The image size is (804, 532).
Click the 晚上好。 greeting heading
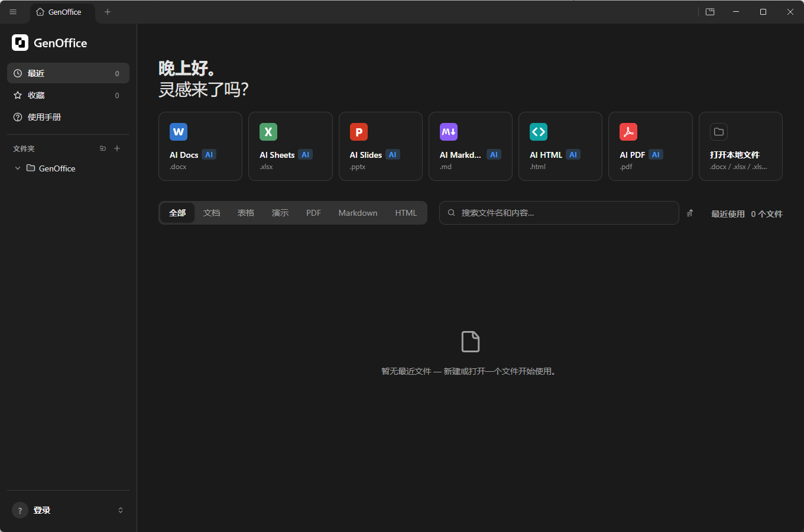tap(187, 69)
